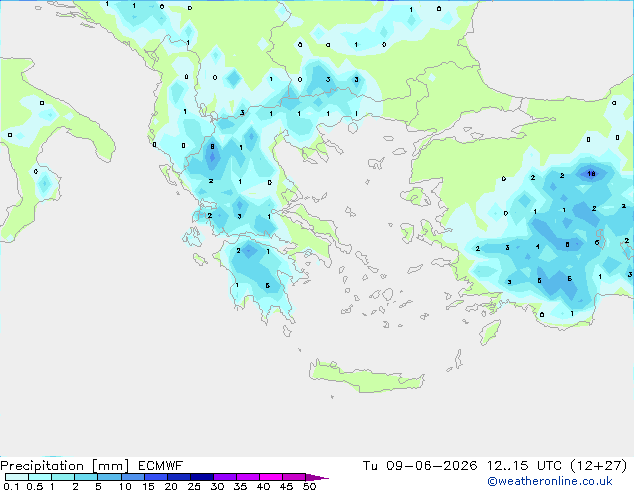This screenshot has width=634, height=490.
Task: Select the 'ECMWF' model label
Action: click(x=160, y=466)
